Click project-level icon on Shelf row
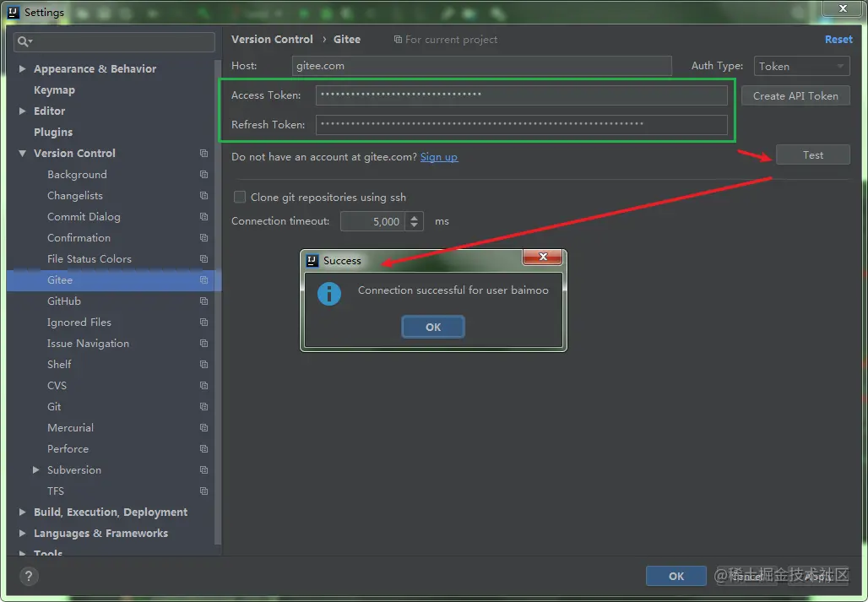 tap(203, 364)
